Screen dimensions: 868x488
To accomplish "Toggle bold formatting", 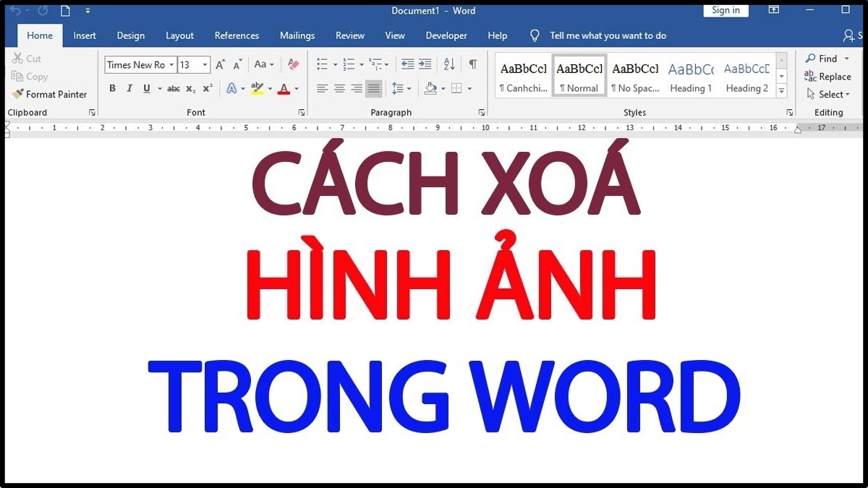I will [x=112, y=88].
